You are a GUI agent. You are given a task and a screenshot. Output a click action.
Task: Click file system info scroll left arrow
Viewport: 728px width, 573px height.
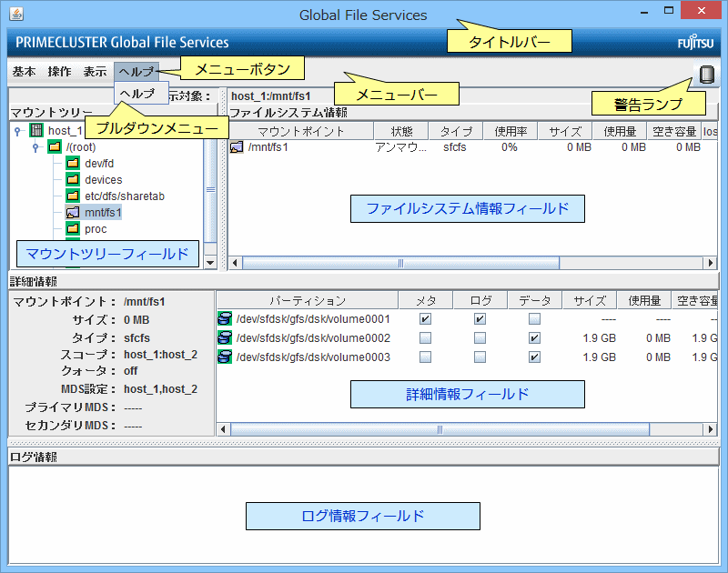(235, 263)
